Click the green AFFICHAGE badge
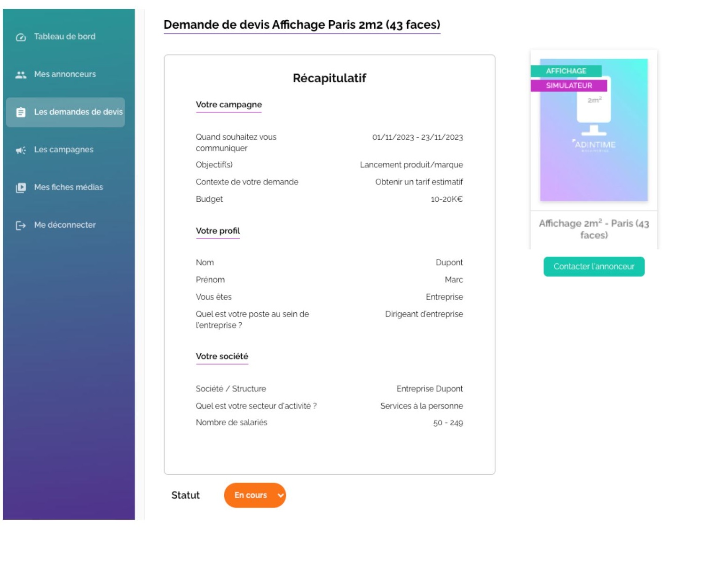The height and width of the screenshot is (588, 701). point(566,71)
